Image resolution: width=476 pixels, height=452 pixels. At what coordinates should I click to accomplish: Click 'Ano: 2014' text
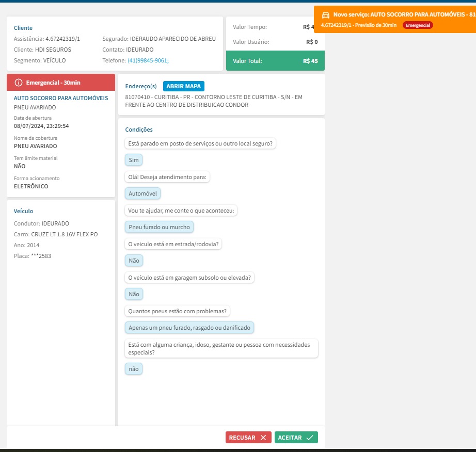26,245
